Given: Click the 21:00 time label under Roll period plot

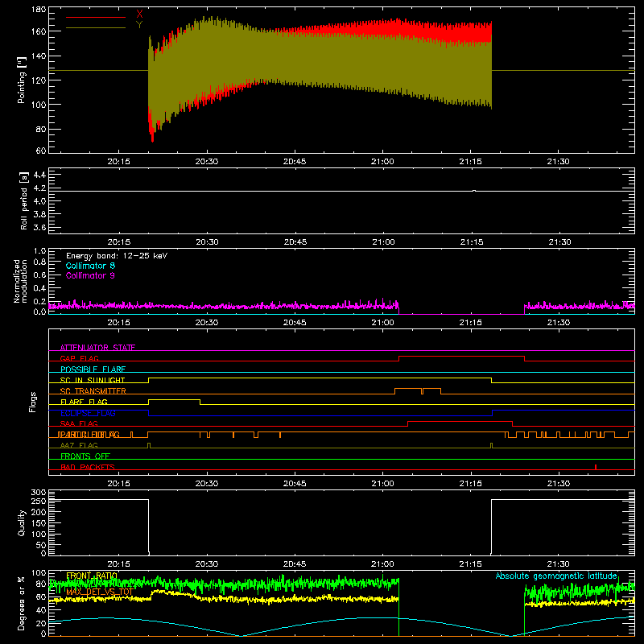Looking at the screenshot, I should click(383, 242).
